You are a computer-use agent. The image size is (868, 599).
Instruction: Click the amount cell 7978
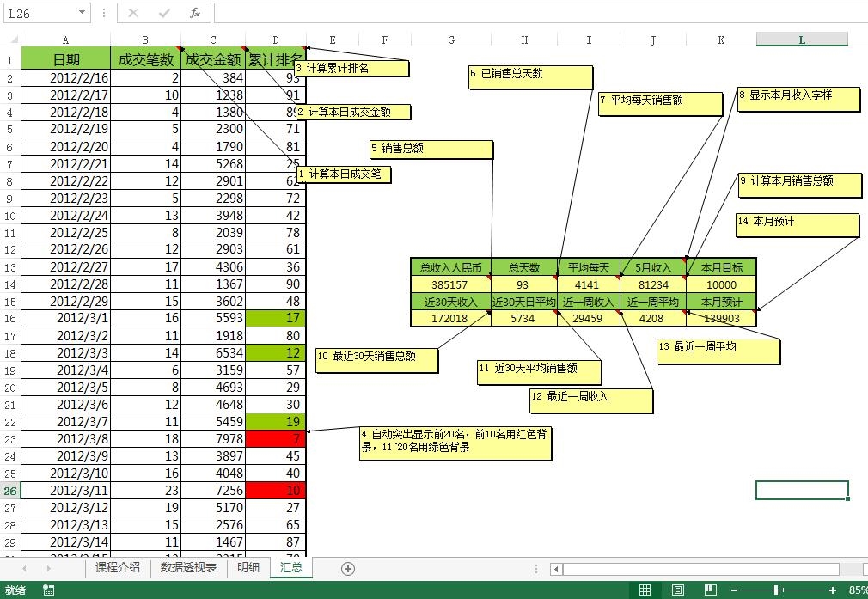pyautogui.click(x=213, y=439)
